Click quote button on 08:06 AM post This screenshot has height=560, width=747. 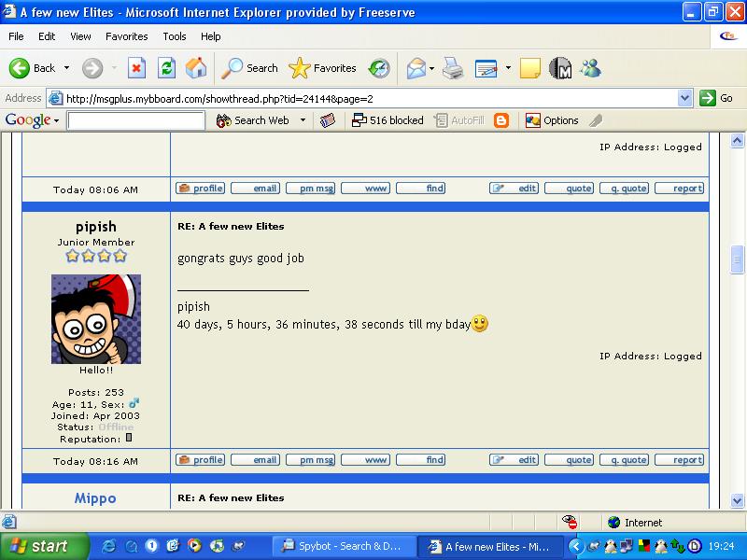(570, 189)
